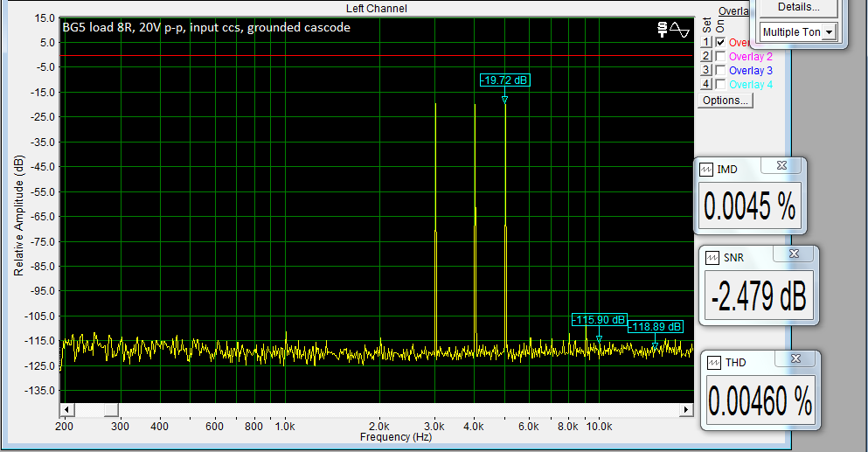Click the IMD panel meter icon
868x452 pixels.
point(706,170)
